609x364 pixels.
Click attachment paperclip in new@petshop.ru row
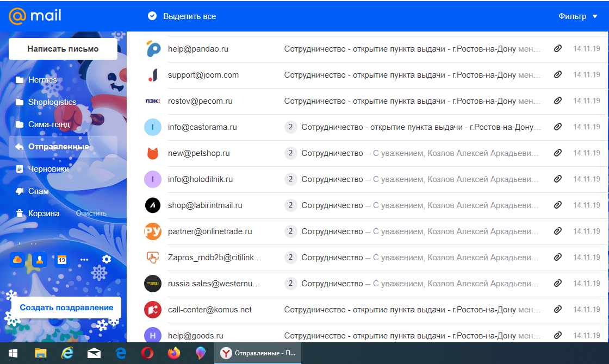pyautogui.click(x=558, y=153)
